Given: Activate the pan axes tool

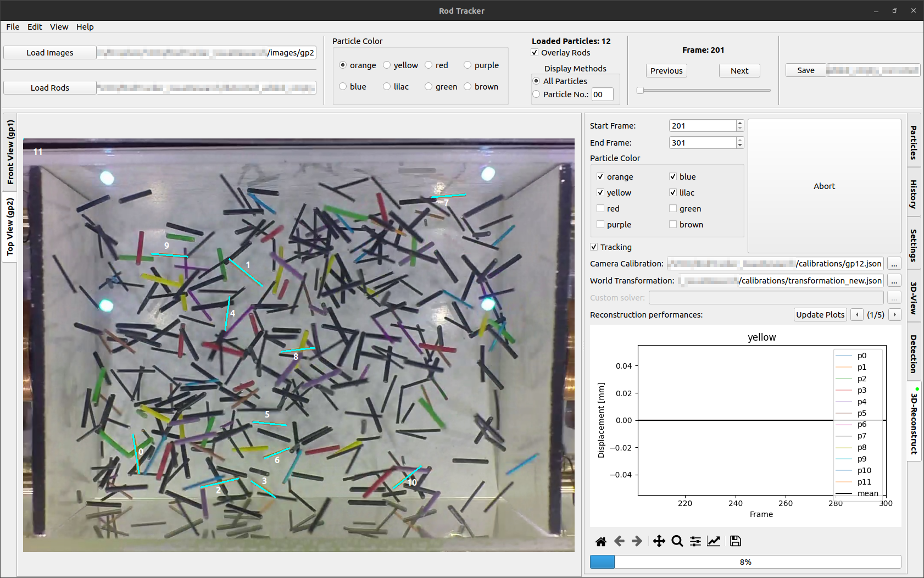Looking at the screenshot, I should (659, 542).
